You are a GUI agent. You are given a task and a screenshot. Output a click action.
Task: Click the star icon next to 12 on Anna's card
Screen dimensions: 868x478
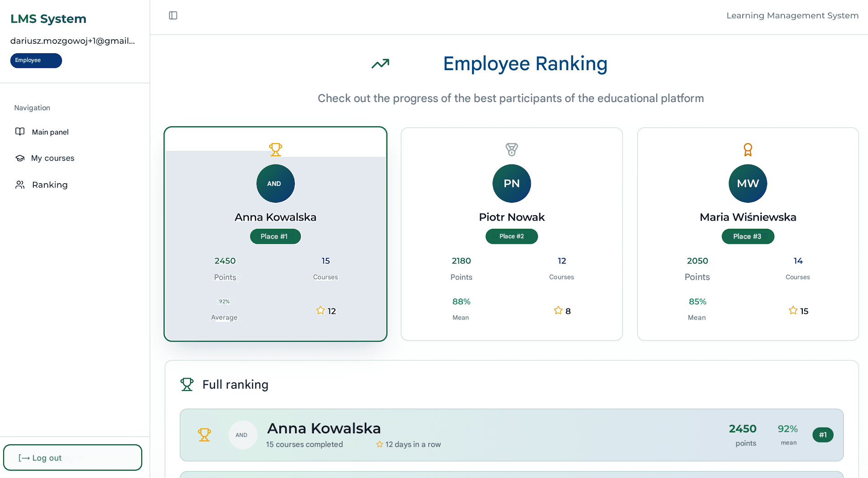pyautogui.click(x=321, y=310)
